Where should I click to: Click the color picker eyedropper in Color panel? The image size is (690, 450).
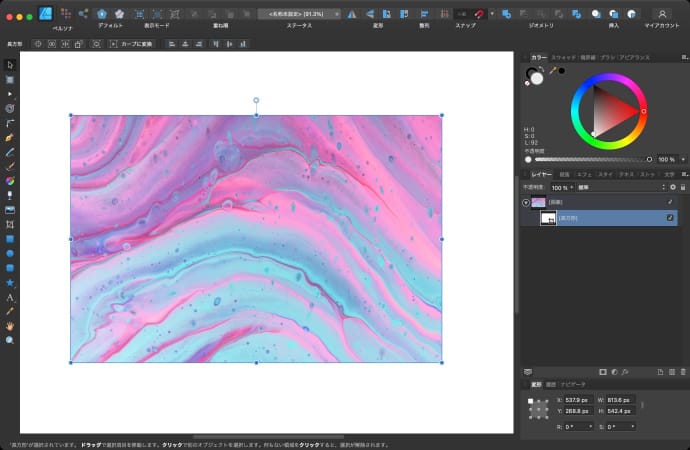click(x=551, y=71)
